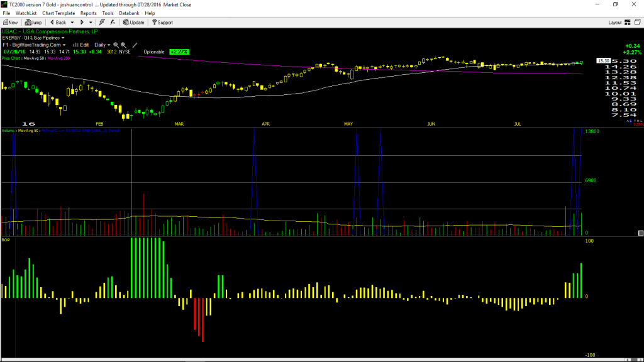Viewport: 644px width, 362px height.
Task: Click the MovAvg 200 legend label
Action: tap(58, 58)
